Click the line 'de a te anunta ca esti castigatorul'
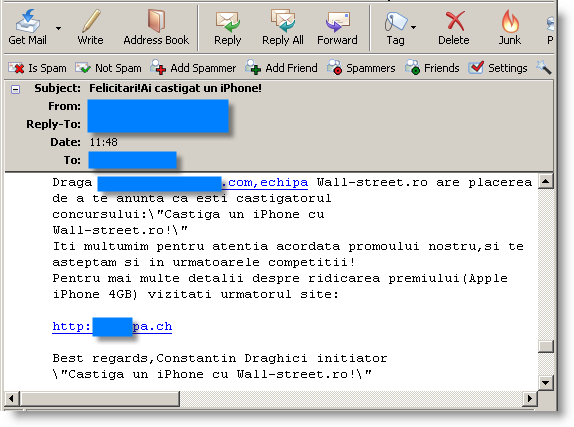574x427 pixels. click(x=192, y=198)
